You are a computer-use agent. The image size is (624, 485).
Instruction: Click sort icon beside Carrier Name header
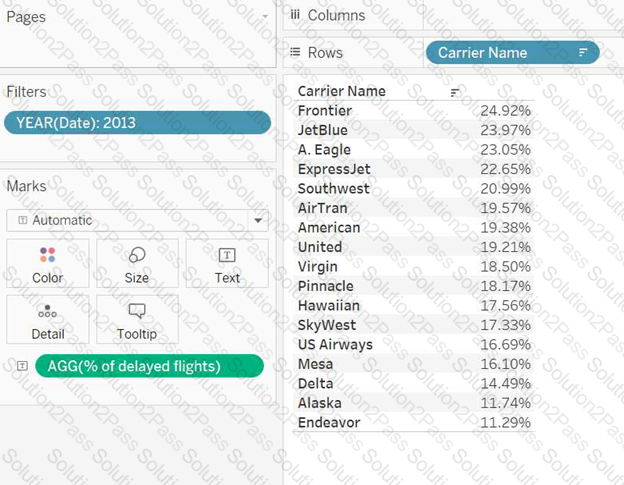[x=456, y=92]
